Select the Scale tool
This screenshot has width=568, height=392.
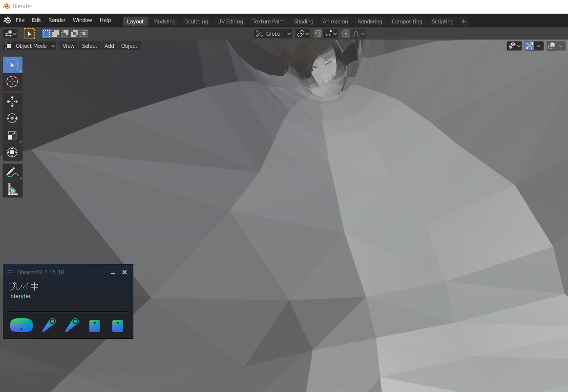pyautogui.click(x=12, y=135)
